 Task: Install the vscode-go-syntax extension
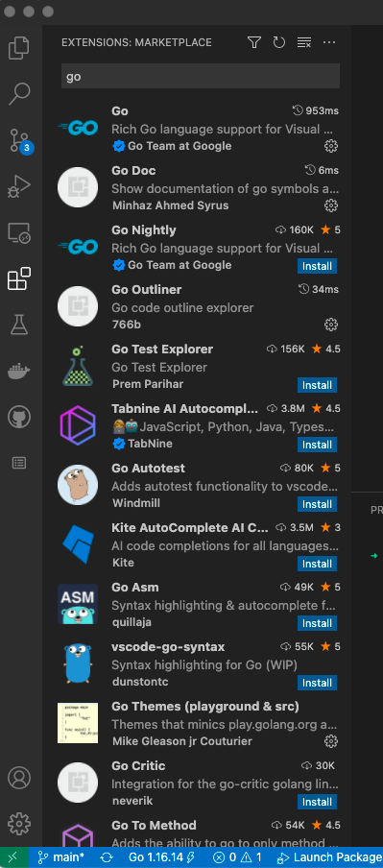(317, 683)
